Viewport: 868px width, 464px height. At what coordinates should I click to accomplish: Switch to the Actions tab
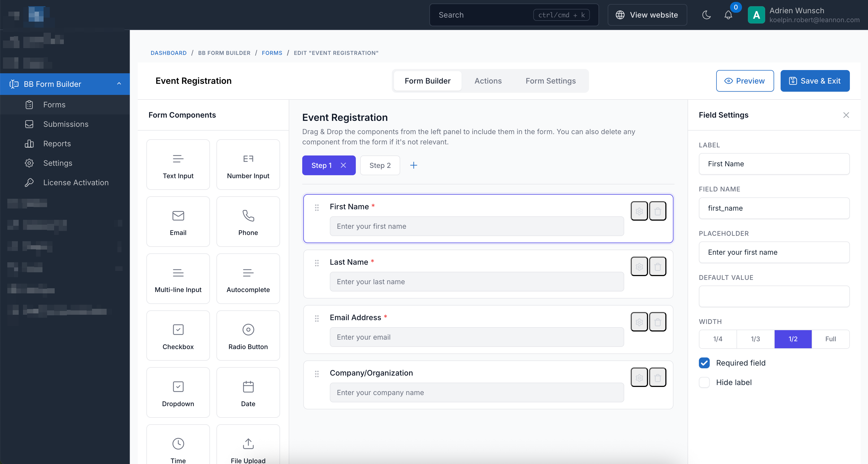coord(488,81)
